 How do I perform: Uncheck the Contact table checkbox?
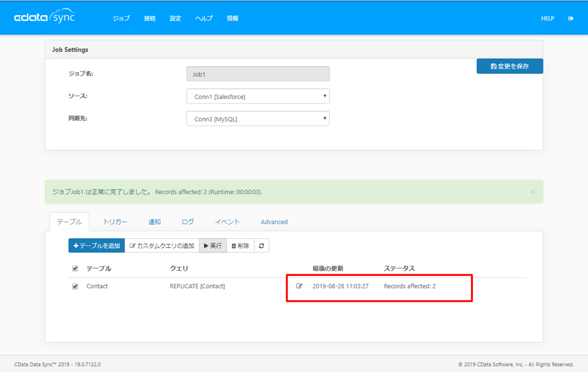tap(75, 286)
